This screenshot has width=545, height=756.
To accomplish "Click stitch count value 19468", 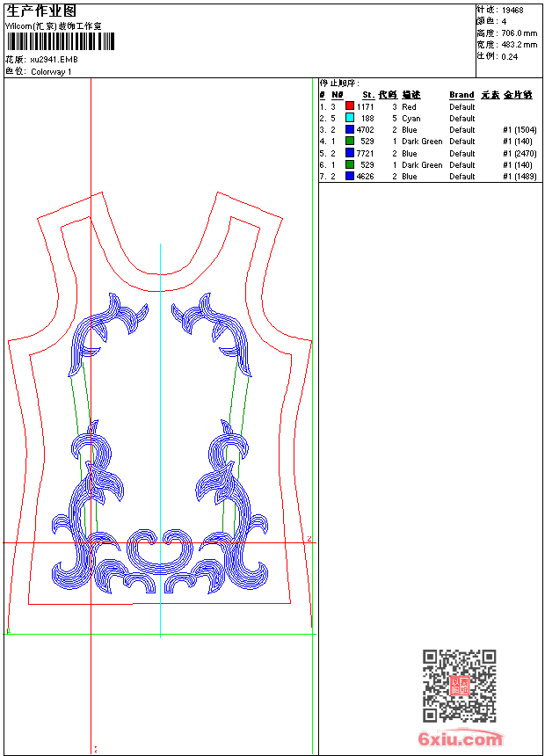I will 512,11.
